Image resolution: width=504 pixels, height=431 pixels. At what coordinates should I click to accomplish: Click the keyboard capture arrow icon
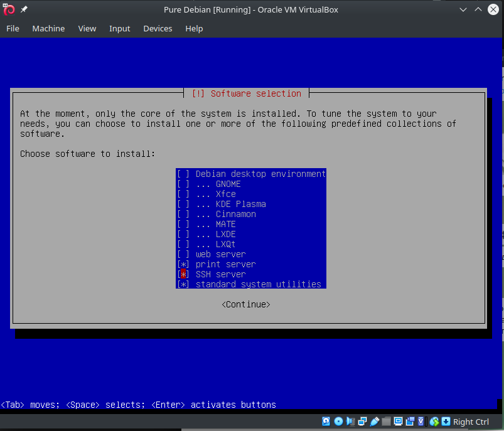[x=446, y=421]
